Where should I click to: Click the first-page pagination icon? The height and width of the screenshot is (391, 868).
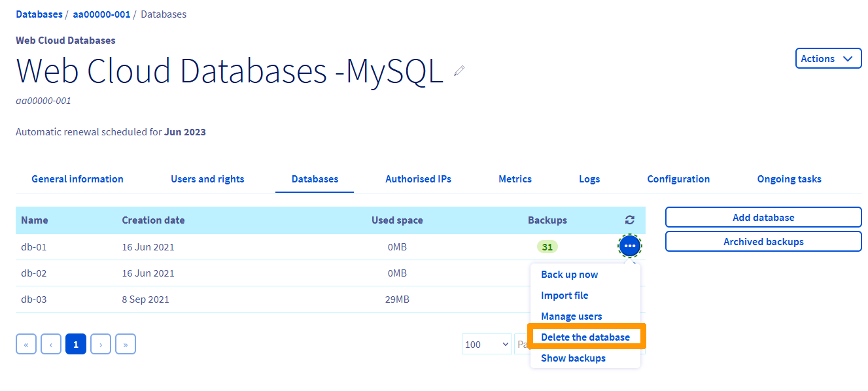tap(26, 344)
